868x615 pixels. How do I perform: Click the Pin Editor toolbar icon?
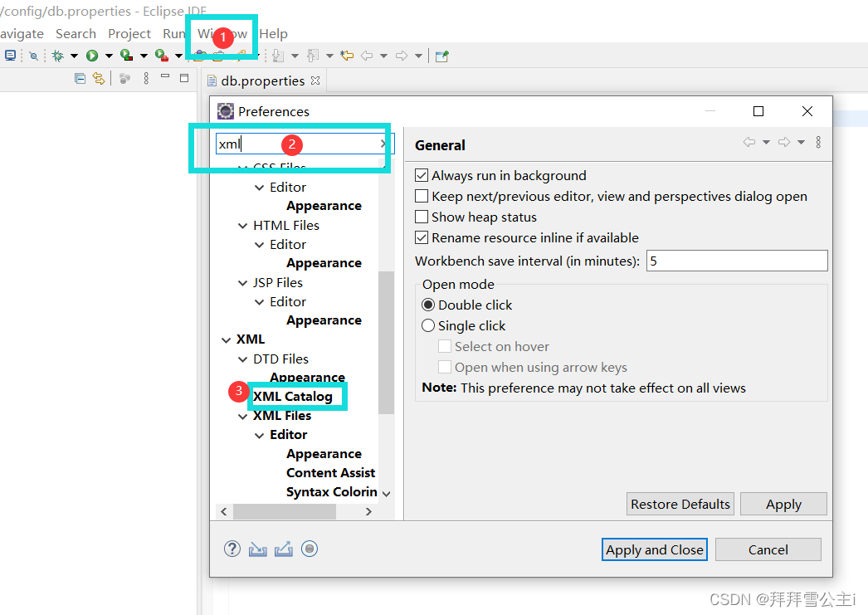[441, 56]
